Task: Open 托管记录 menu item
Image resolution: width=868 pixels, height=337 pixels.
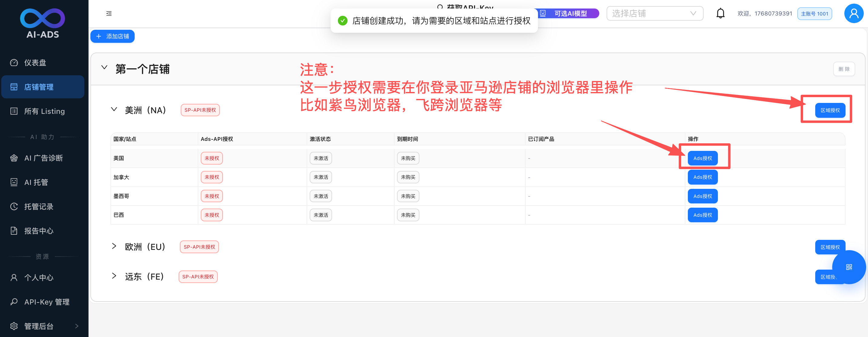Action: click(x=42, y=206)
